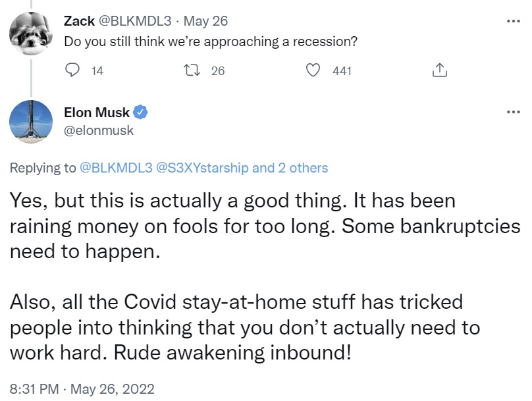The image size is (532, 401).
Task: Open Zack's dog profile picture
Action: click(31, 33)
